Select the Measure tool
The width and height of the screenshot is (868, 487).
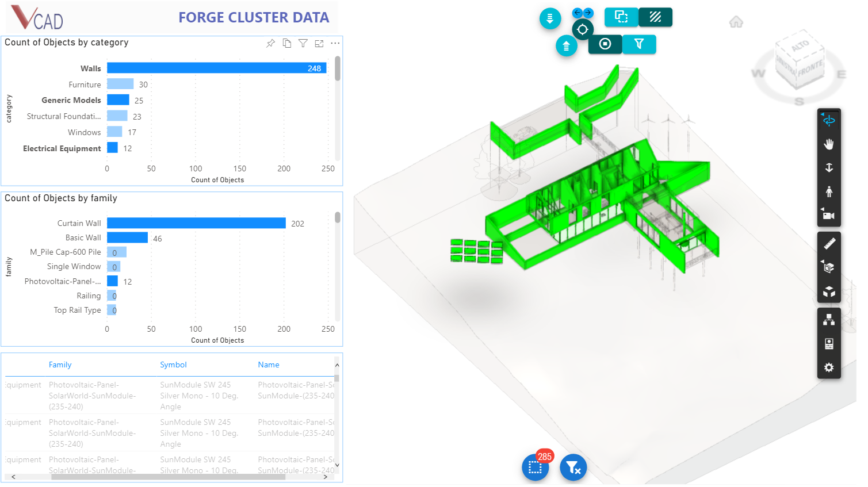tap(829, 243)
